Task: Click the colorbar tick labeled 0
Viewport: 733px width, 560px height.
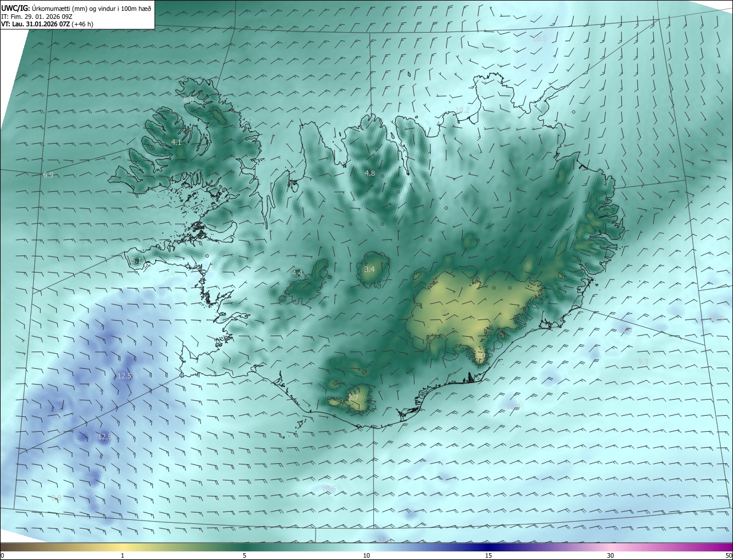Action: [2, 555]
